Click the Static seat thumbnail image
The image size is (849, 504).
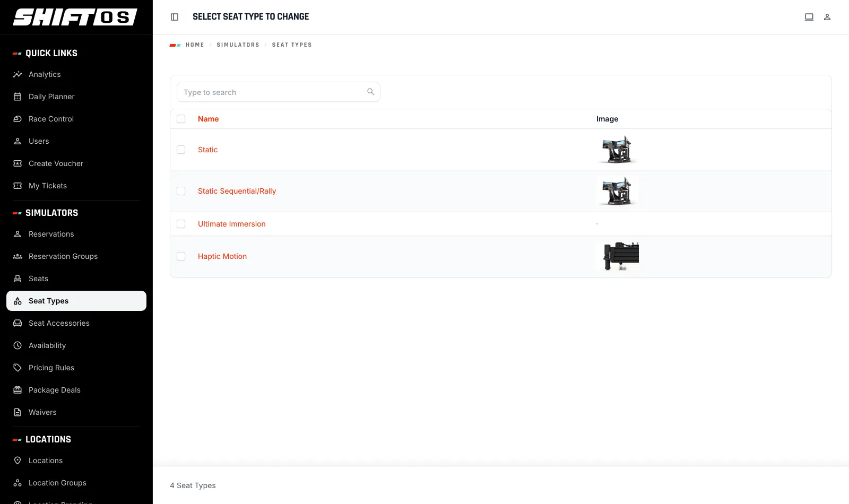pyautogui.click(x=618, y=150)
